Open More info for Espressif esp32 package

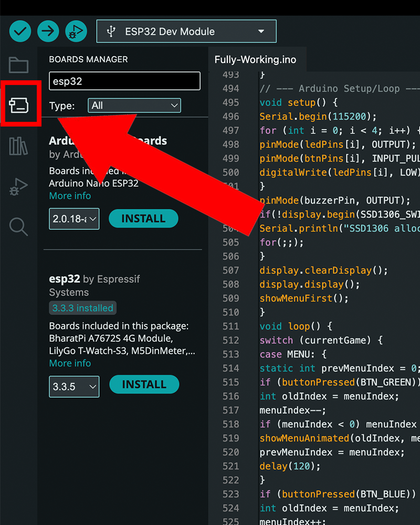pos(70,363)
